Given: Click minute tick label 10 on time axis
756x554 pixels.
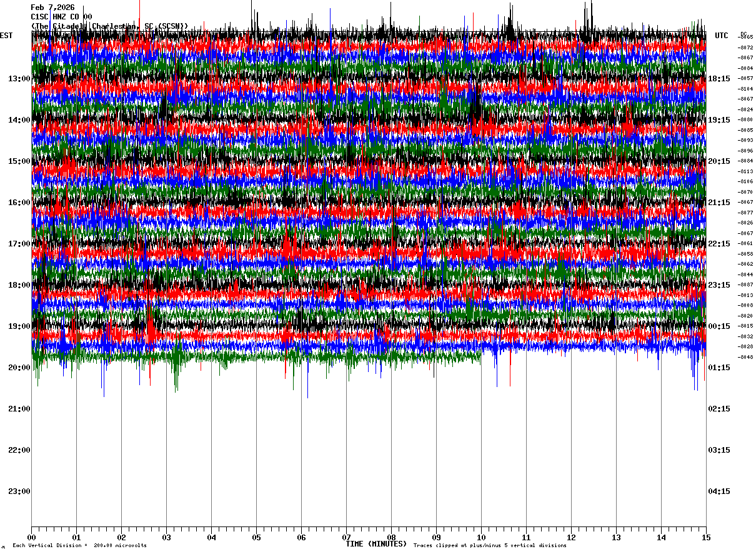Looking at the screenshot, I should pyautogui.click(x=481, y=537).
